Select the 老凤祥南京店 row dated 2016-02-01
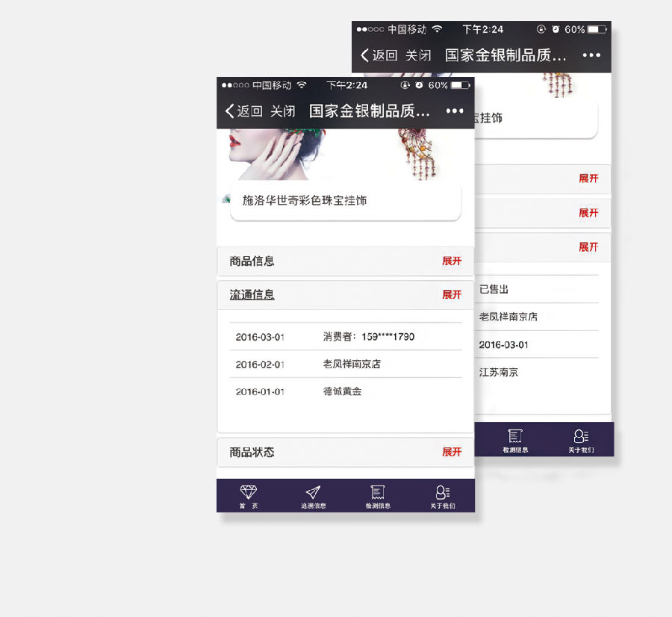Image resolution: width=672 pixels, height=617 pixels. [x=345, y=365]
